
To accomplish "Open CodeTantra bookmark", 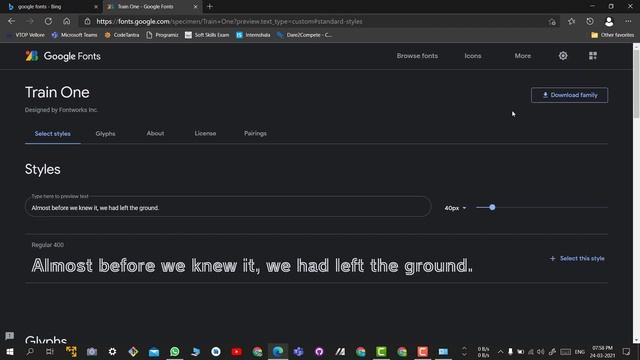I will coord(122,35).
